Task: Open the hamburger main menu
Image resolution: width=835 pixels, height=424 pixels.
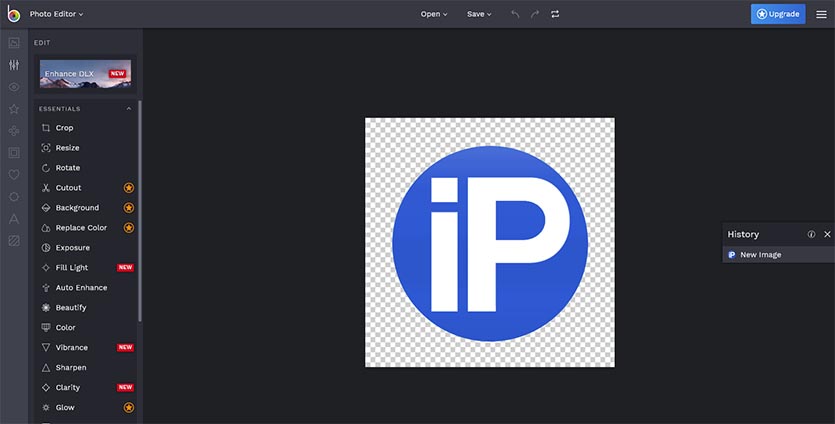Action: point(821,14)
